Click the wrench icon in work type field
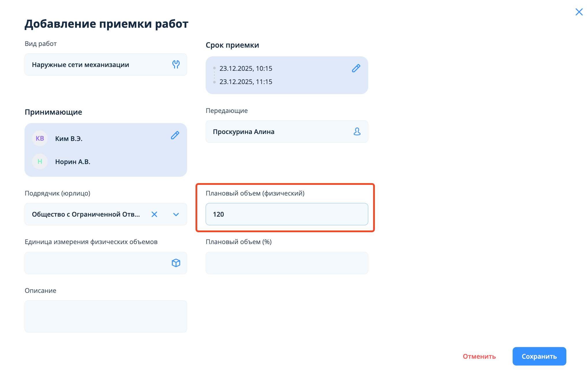 176,64
